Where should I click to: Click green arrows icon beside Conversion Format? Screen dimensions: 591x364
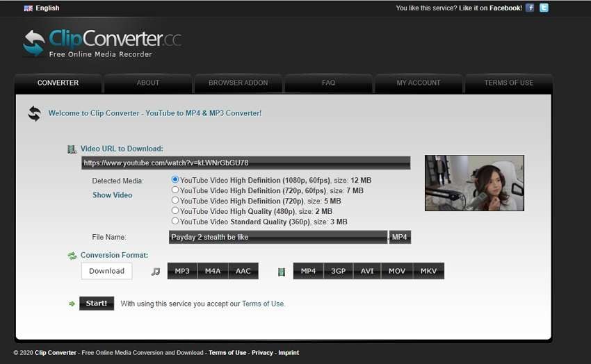72,256
